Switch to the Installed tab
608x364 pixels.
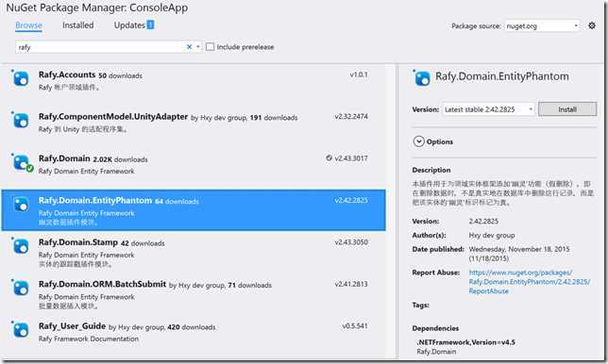coord(78,25)
